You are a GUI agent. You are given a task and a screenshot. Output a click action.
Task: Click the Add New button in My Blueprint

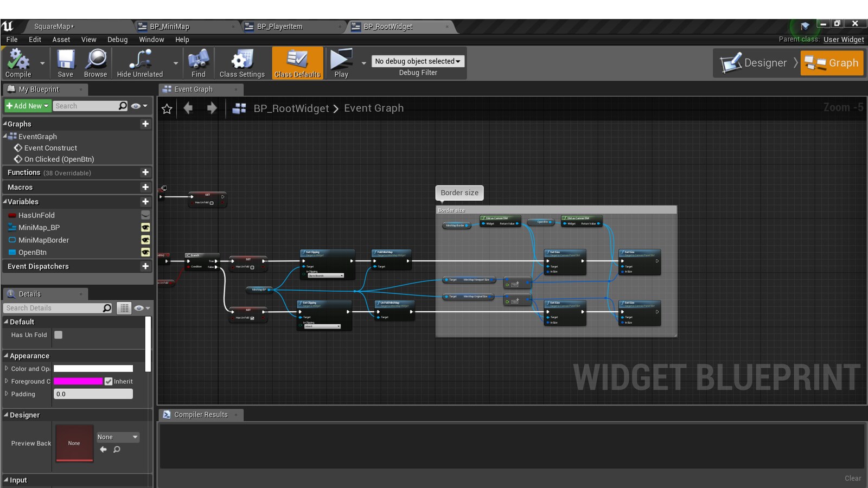(26, 106)
